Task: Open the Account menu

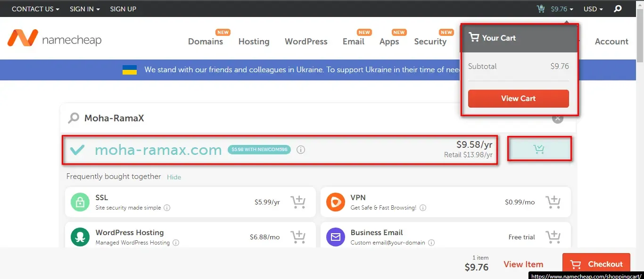Action: click(x=611, y=42)
